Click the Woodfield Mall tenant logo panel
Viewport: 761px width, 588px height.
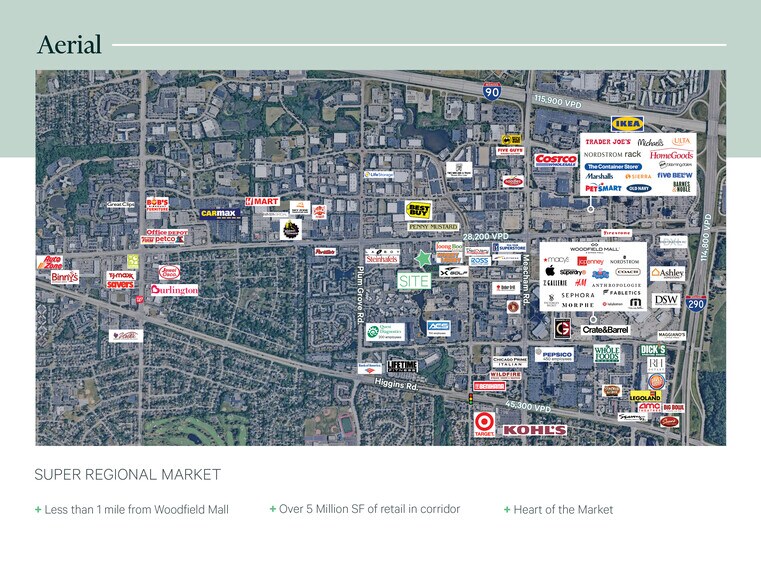coord(593,275)
